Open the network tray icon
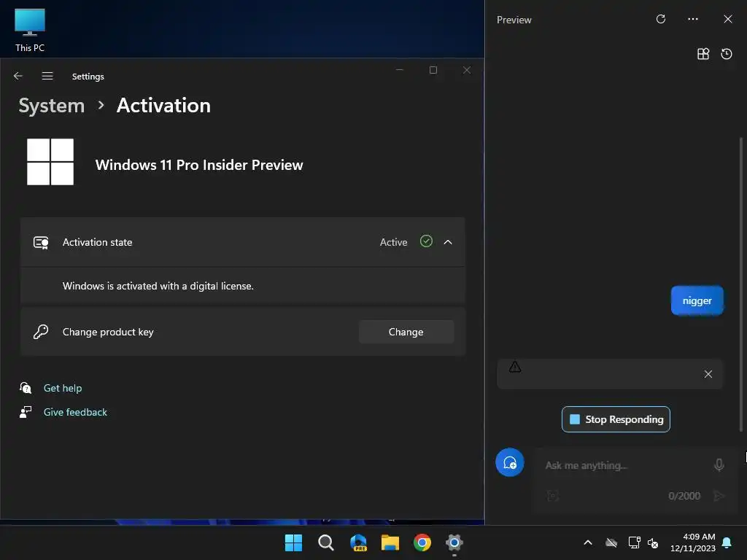The image size is (747, 560). (634, 542)
